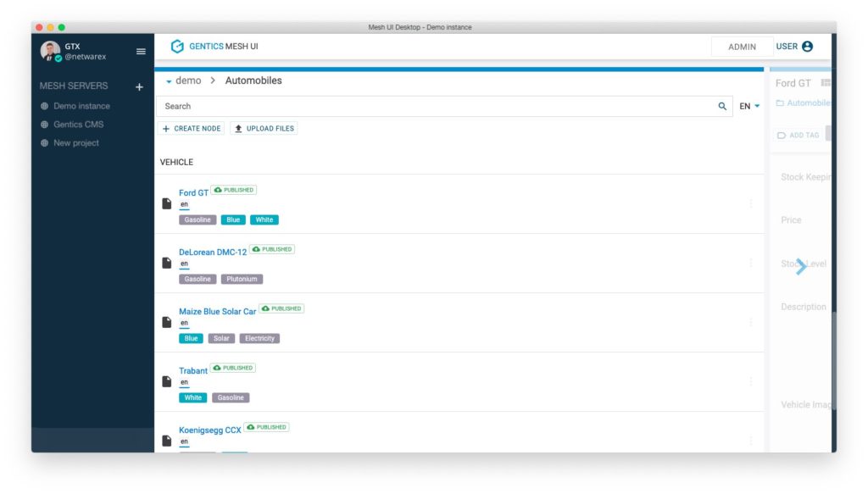This screenshot has height=494, width=868.
Task: Click the VEHICLE section heading
Action: click(x=176, y=162)
